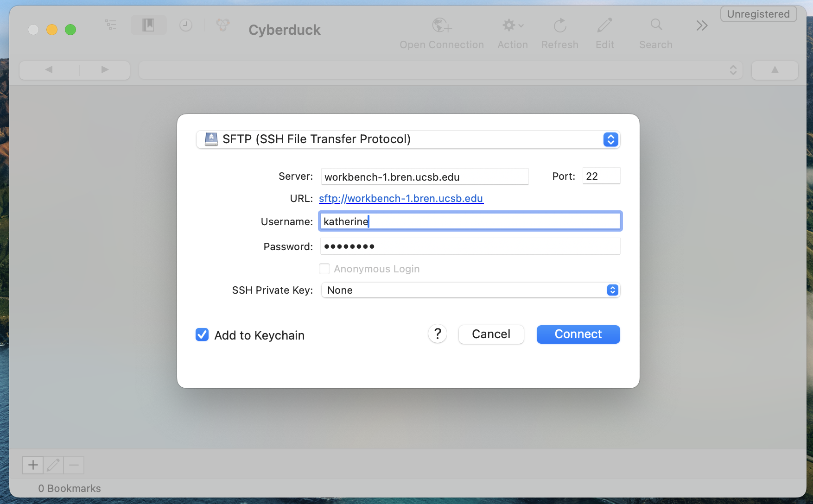Open the SSH Private Key dropdown
Screen dimensions: 813x504
470,290
